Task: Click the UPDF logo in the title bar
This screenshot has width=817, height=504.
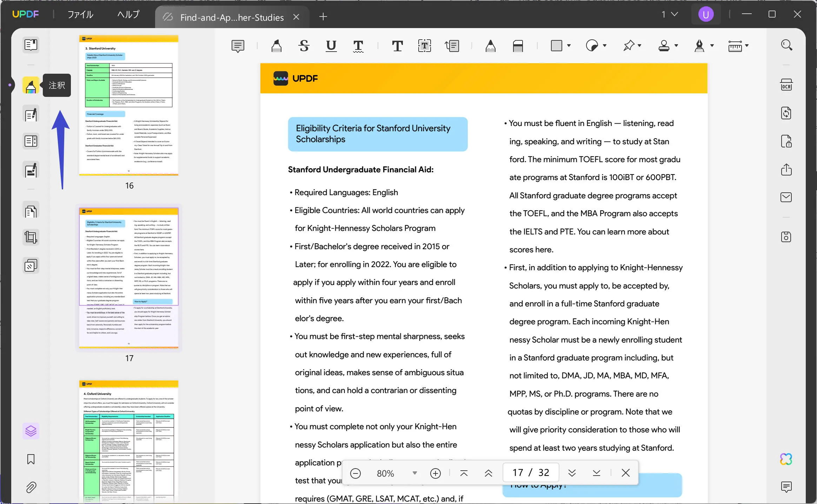Action: pos(26,14)
